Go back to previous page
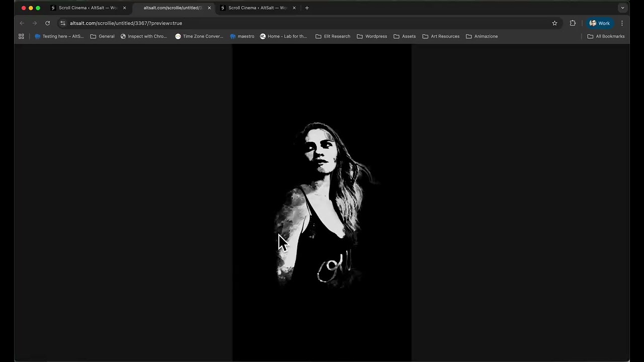Screen dimensions: 644x362 click(x=22, y=23)
